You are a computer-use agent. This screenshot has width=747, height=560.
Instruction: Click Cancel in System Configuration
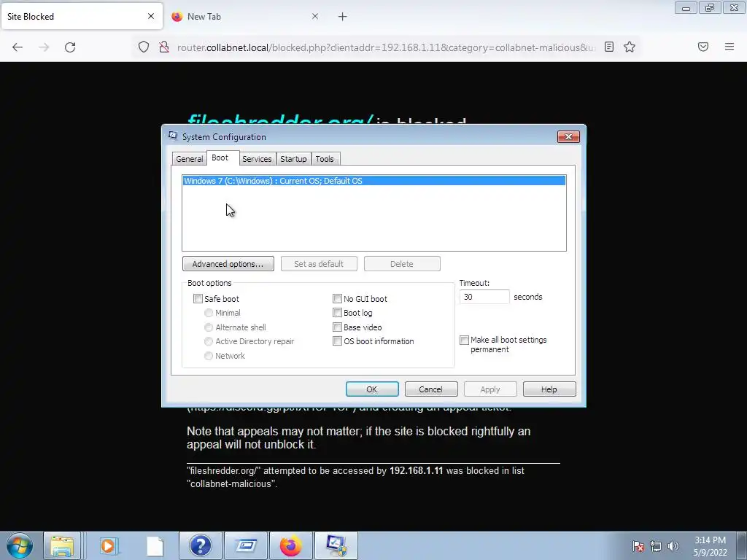(x=431, y=389)
